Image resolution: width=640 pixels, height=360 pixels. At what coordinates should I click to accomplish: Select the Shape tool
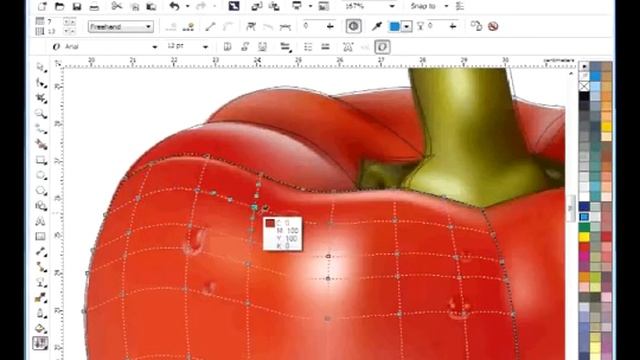point(41,83)
